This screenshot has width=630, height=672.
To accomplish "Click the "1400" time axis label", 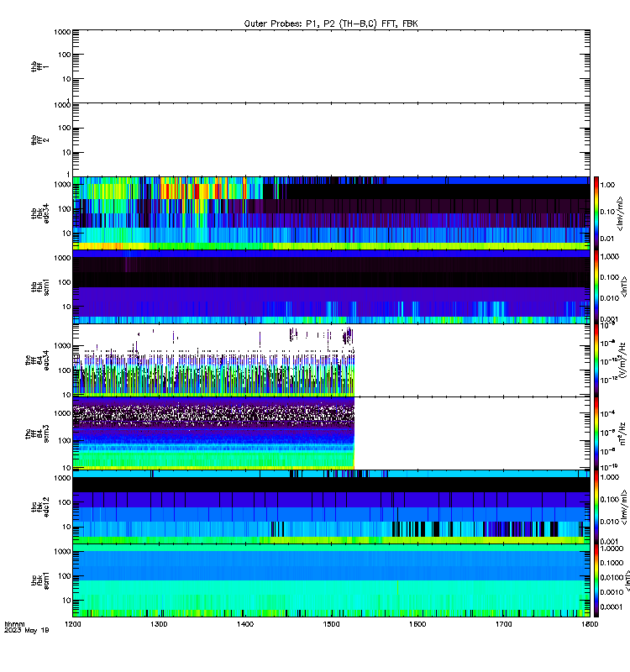I will (x=245, y=624).
